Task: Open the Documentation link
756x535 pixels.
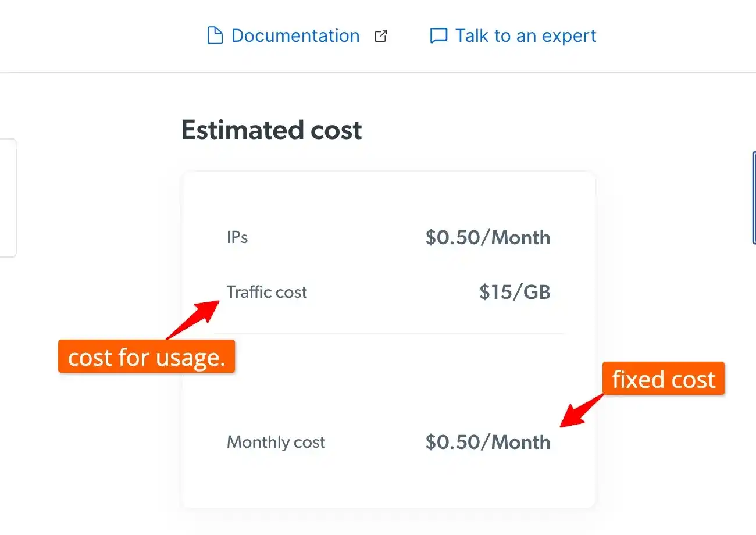Action: point(295,36)
